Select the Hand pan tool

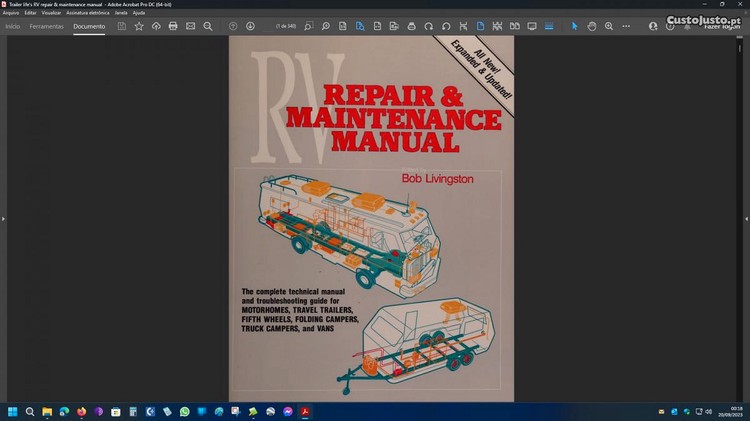(x=592, y=26)
